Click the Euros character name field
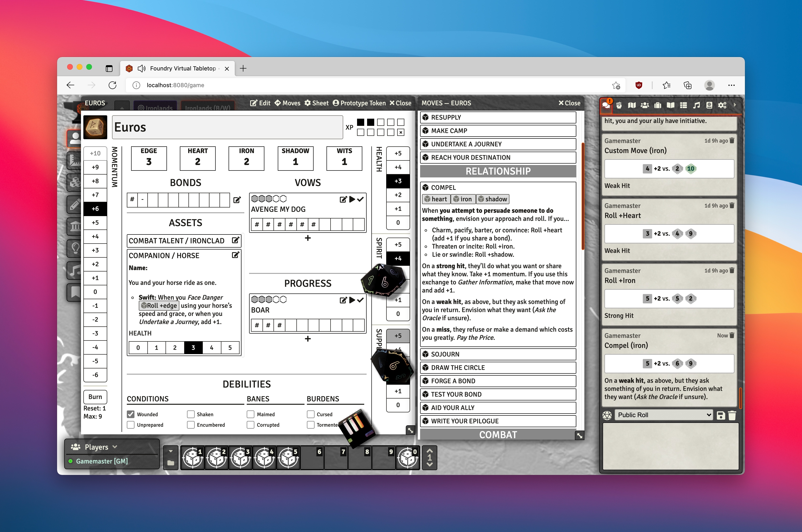Viewport: 802px width, 532px height. point(227,127)
